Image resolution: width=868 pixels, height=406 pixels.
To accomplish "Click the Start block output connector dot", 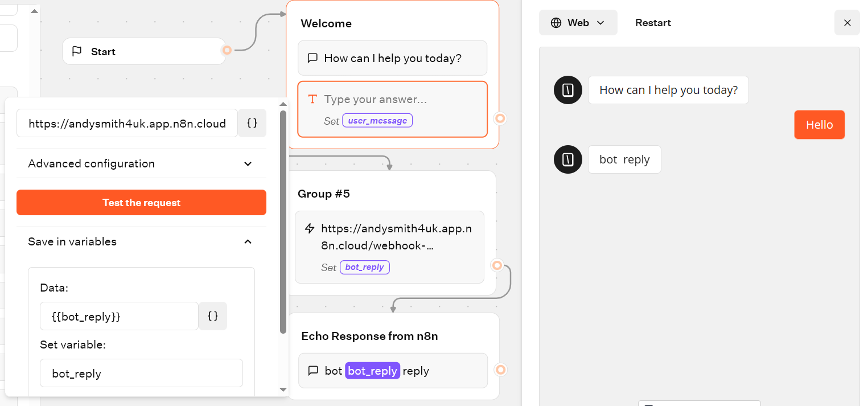I will point(227,51).
